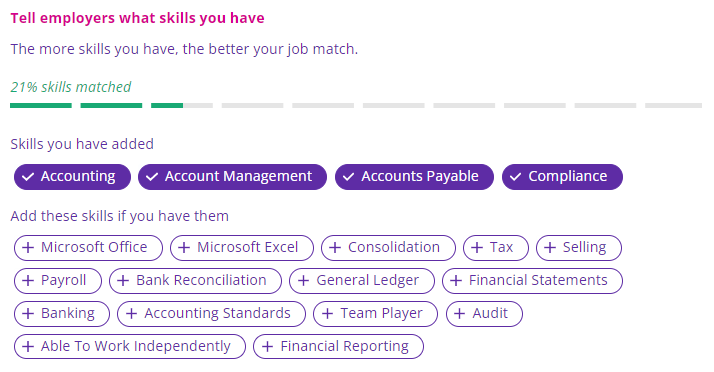
Task: Click the plus icon on Selling chip
Action: click(x=550, y=248)
